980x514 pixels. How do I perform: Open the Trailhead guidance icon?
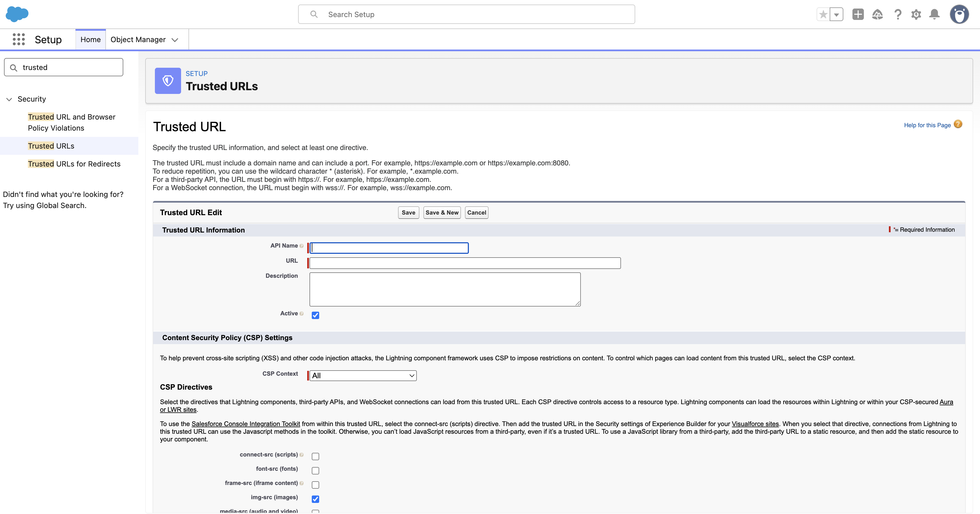pyautogui.click(x=877, y=15)
